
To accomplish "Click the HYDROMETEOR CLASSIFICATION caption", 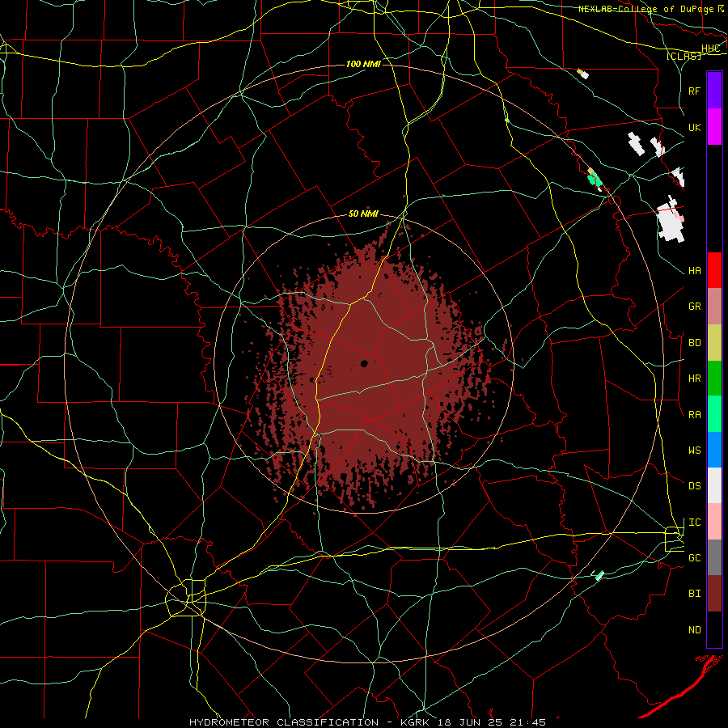I will click(284, 722).
